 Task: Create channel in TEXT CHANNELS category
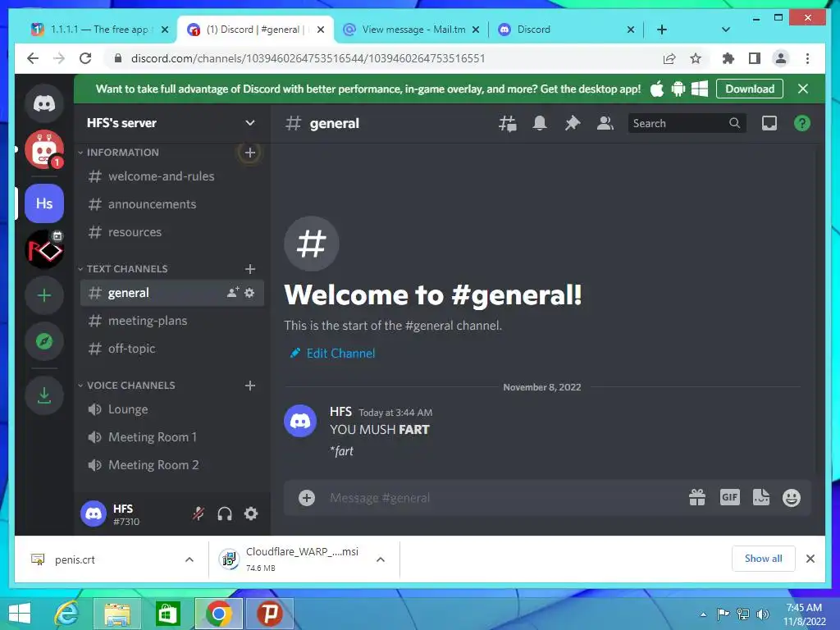click(249, 269)
